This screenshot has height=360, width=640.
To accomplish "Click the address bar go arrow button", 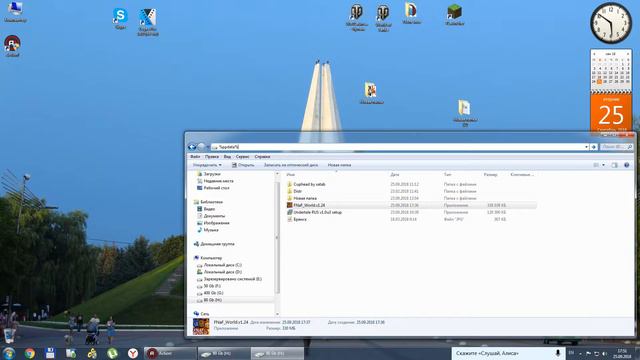I will point(594,147).
